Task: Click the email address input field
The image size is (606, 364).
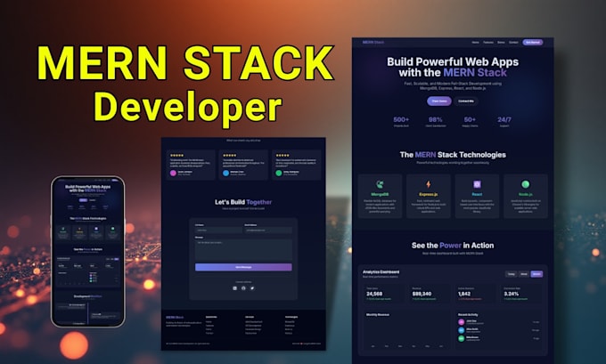Action: (268, 230)
